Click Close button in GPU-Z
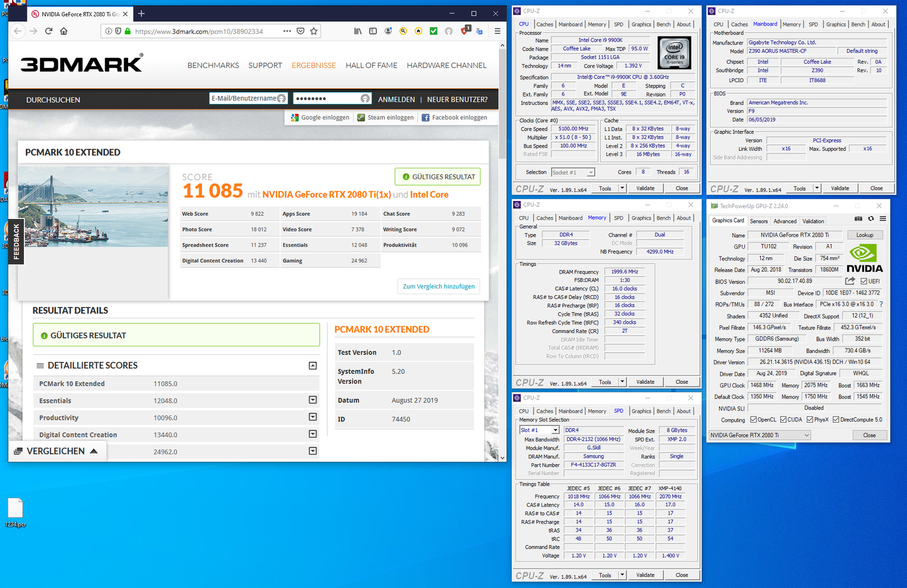907x588 pixels. click(869, 435)
